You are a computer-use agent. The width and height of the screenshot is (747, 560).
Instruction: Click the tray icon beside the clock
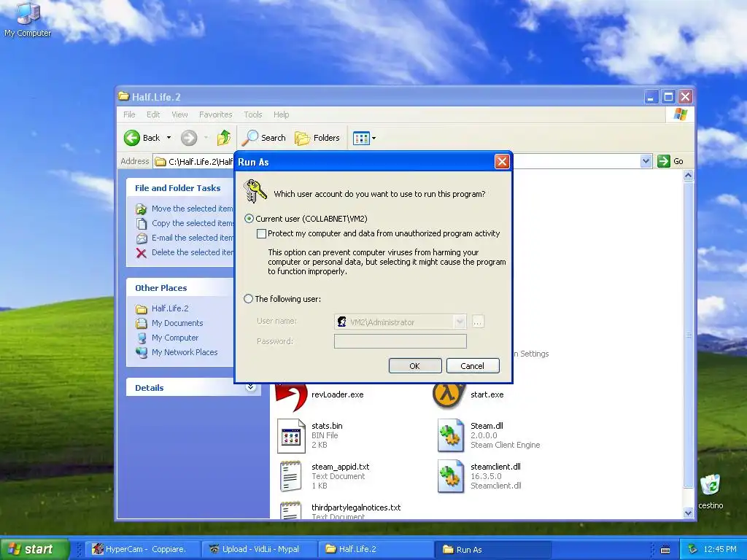point(693,549)
